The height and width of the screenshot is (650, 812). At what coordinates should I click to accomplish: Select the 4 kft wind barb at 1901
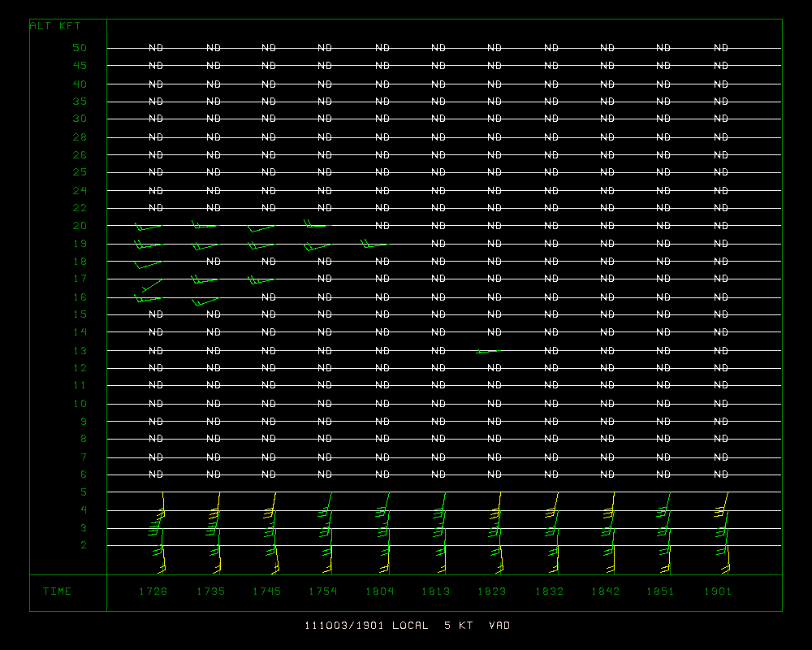point(722,509)
